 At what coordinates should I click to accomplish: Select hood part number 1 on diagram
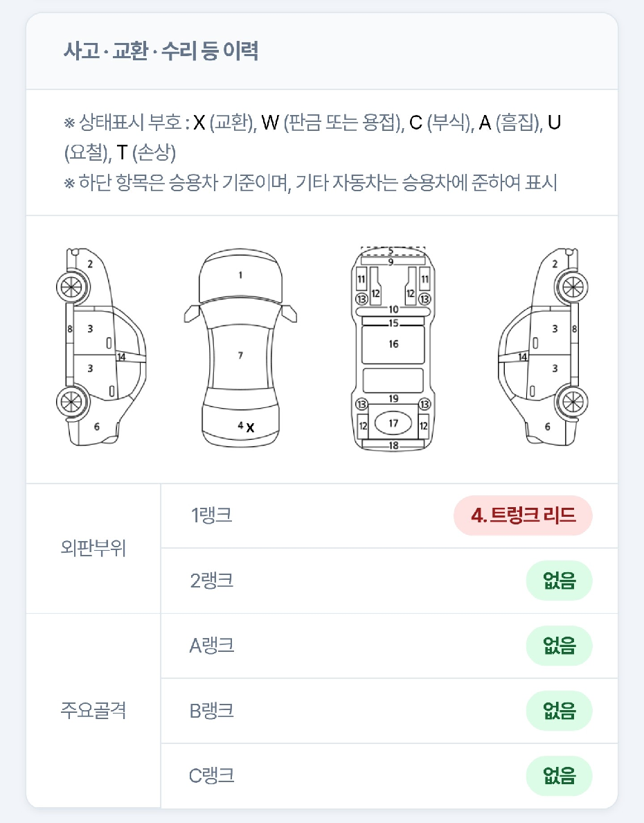240,275
